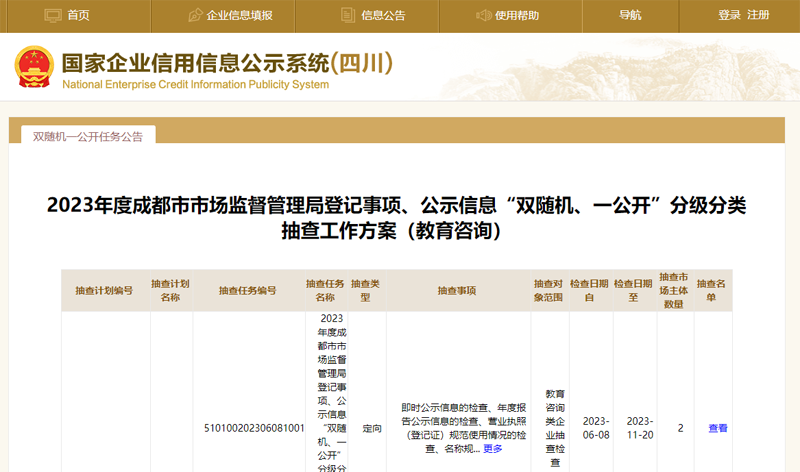Screen dimensions: 800x472
Task: Click National Enterprise Credit Information Publicity System text
Action: [x=195, y=84]
